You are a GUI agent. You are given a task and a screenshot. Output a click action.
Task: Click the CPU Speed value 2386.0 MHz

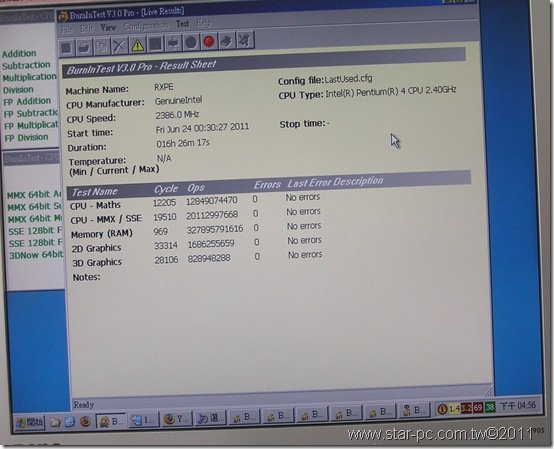click(x=177, y=115)
